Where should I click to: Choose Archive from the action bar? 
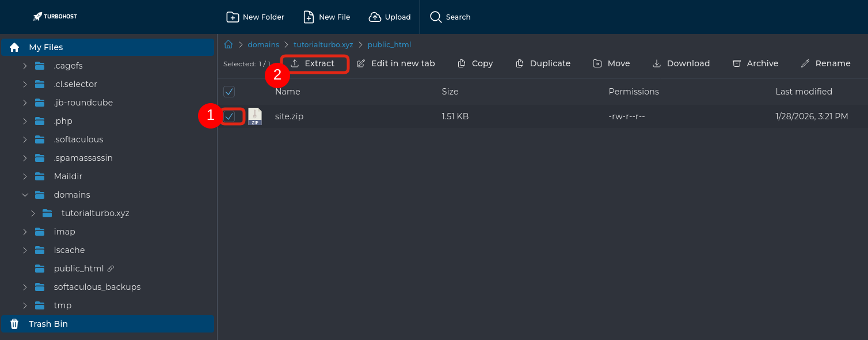(x=755, y=63)
